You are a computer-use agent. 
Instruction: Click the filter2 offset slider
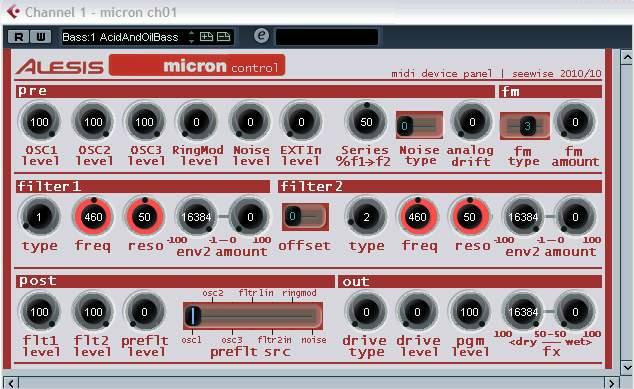(x=305, y=217)
